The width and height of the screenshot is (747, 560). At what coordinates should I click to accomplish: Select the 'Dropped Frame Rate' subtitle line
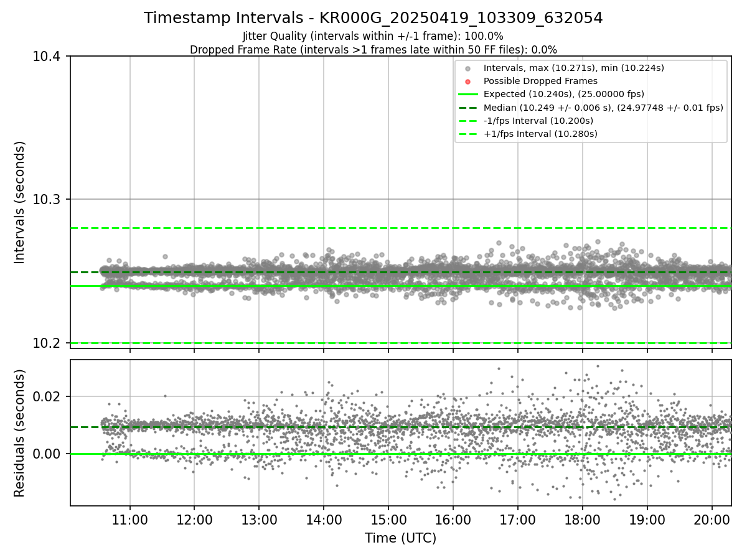pos(373,50)
